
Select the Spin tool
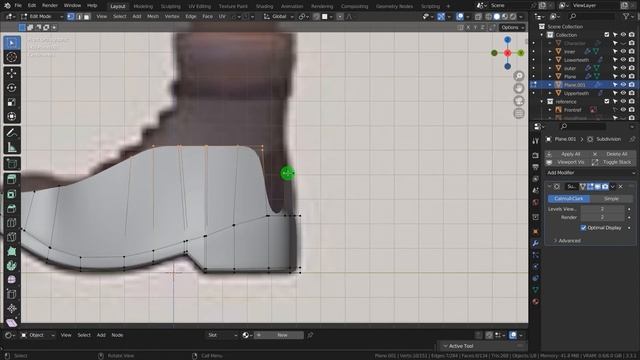point(11,266)
